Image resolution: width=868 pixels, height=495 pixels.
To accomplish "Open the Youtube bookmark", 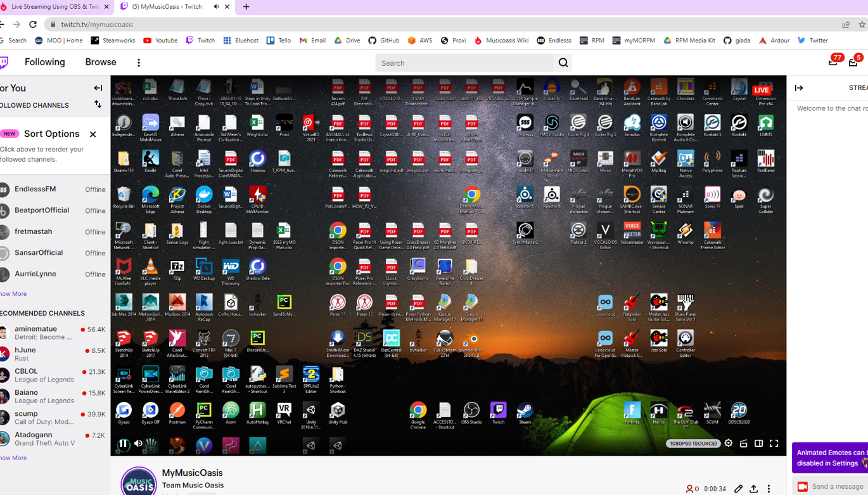I will tap(160, 41).
